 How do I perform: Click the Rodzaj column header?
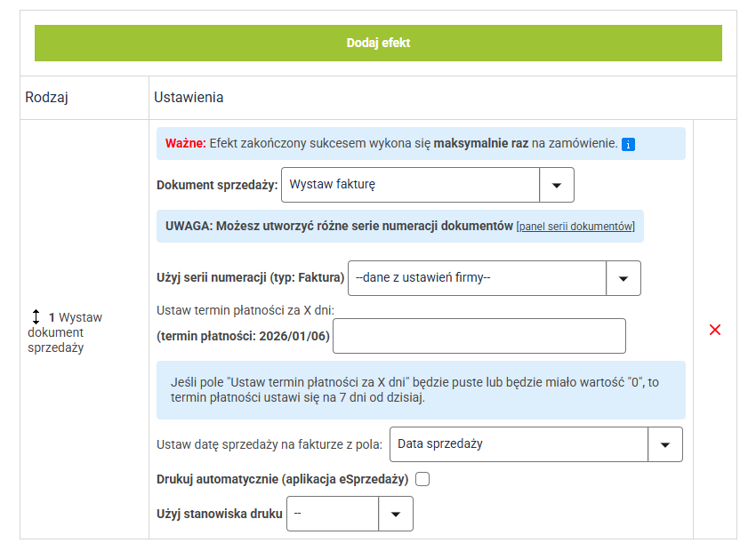pos(47,97)
